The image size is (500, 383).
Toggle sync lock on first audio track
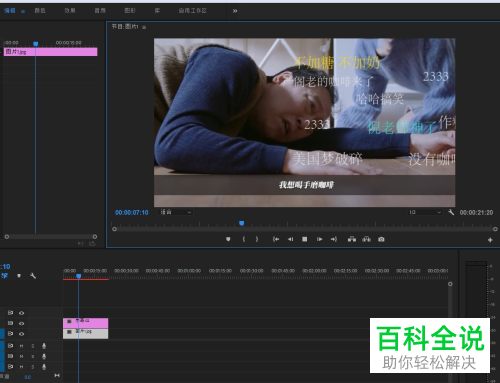[x=10, y=346]
